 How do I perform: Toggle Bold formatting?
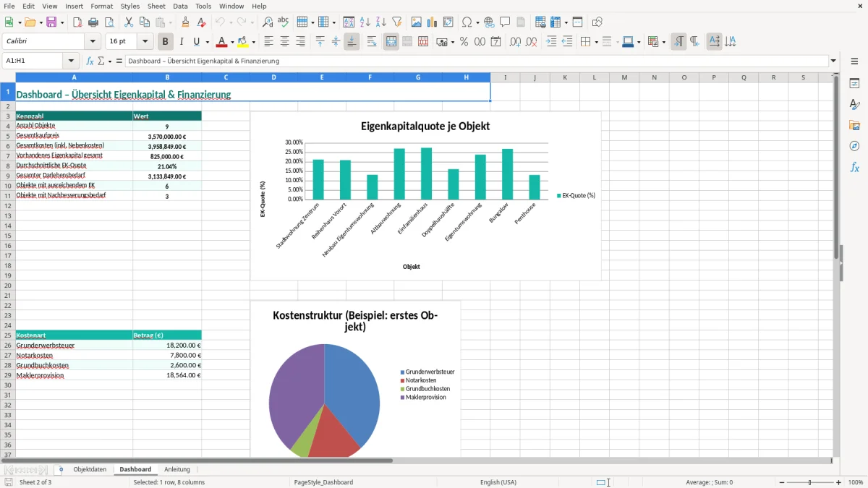166,42
